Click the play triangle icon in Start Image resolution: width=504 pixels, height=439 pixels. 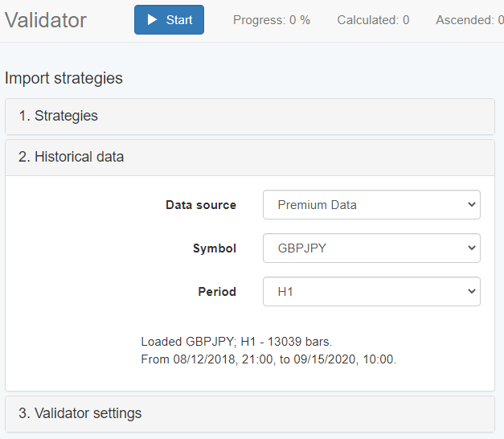152,20
